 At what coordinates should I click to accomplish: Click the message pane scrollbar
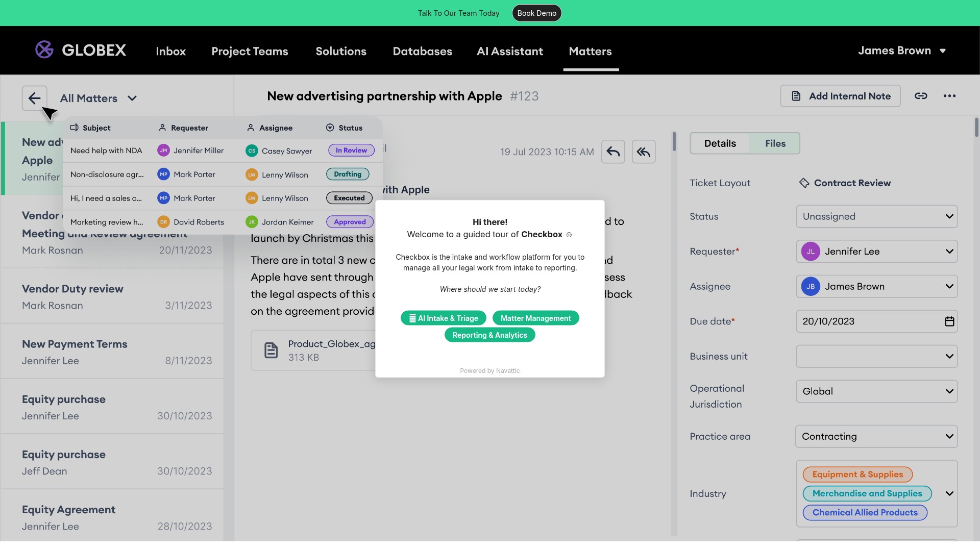point(674,142)
